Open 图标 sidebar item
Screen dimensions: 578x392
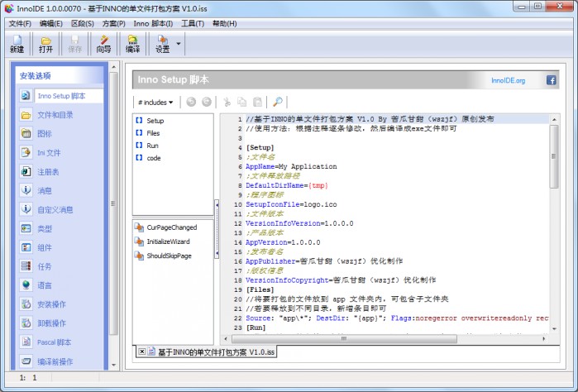tap(44, 134)
